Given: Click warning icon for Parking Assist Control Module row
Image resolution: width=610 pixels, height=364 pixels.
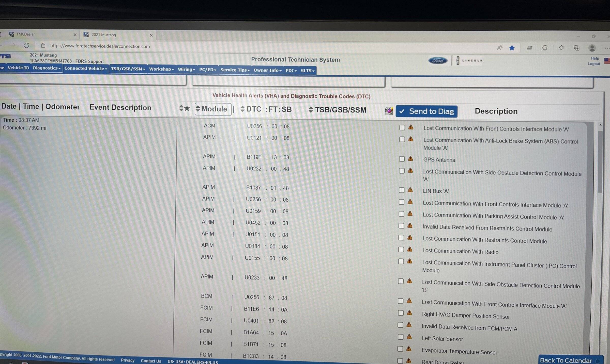Looking at the screenshot, I should point(410,213).
